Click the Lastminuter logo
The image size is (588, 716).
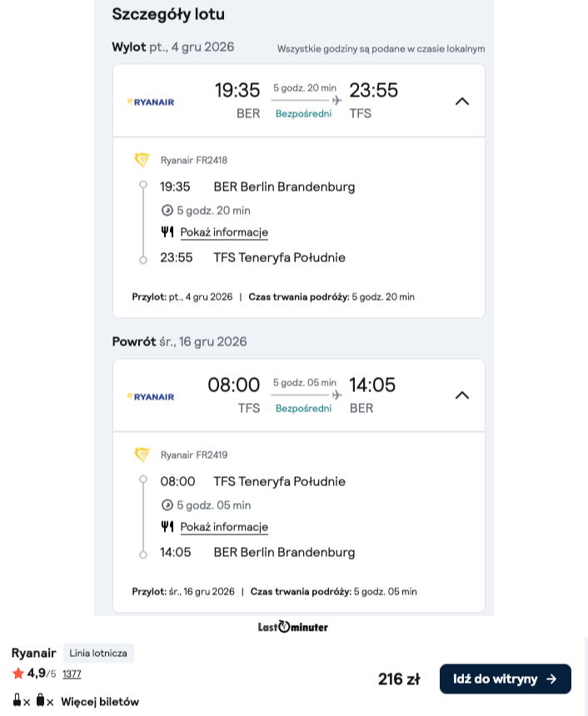click(x=293, y=627)
